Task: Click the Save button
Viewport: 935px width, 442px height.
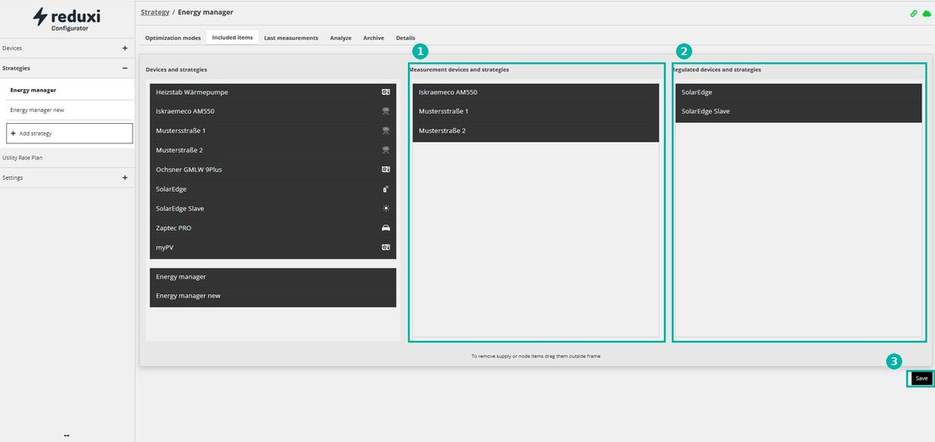Action: (x=921, y=378)
